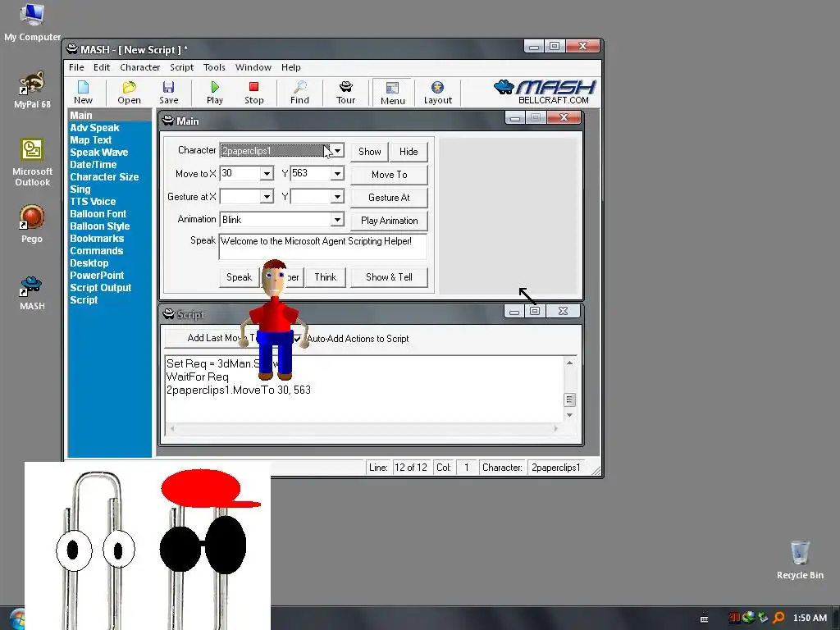Click the Move To button
The image size is (840, 630).
(389, 175)
